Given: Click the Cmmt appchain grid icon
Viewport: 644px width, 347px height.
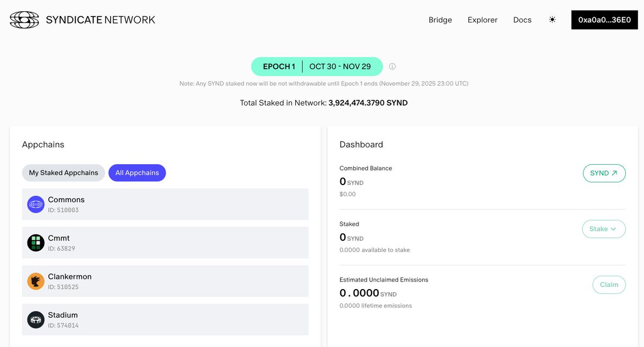Looking at the screenshot, I should (x=36, y=243).
